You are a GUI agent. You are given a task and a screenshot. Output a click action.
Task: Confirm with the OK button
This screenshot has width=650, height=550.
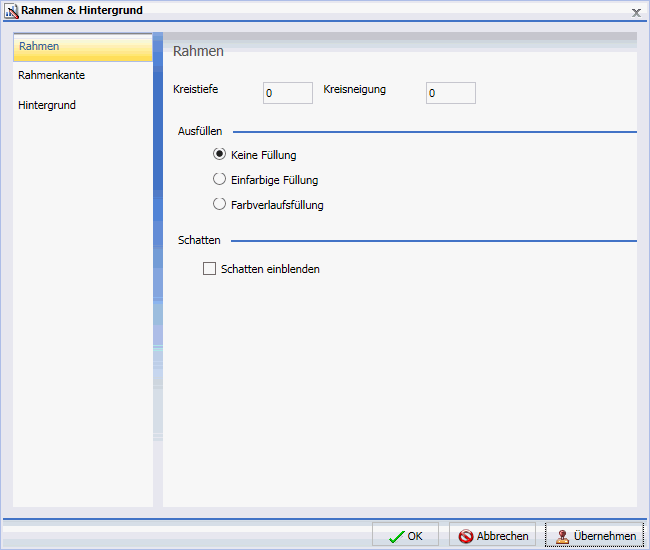tap(405, 535)
